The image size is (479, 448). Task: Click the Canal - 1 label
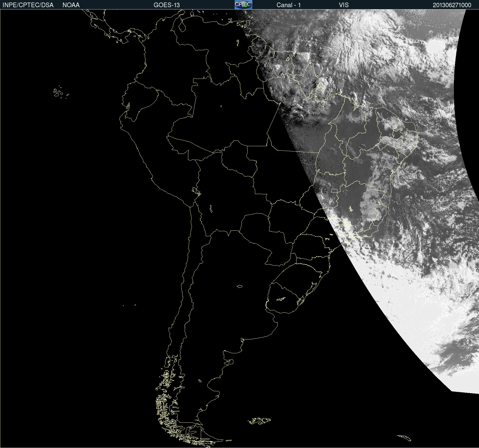point(288,5)
